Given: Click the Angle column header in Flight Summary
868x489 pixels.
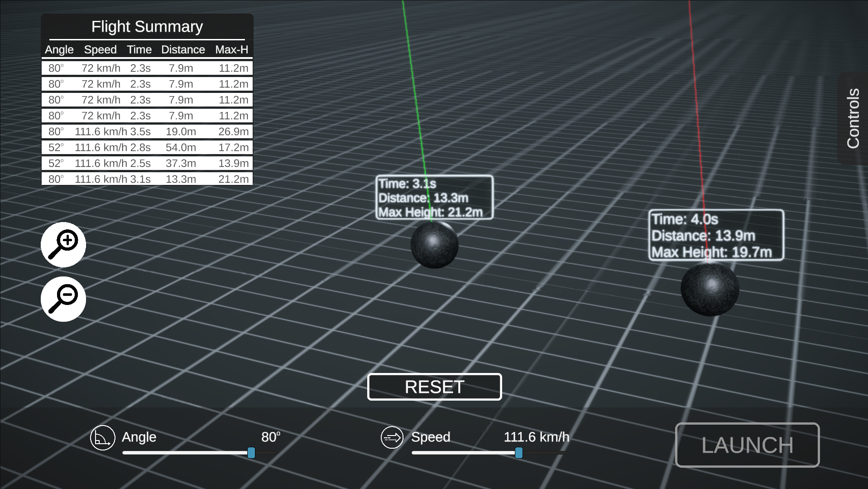Looking at the screenshot, I should click(x=59, y=49).
